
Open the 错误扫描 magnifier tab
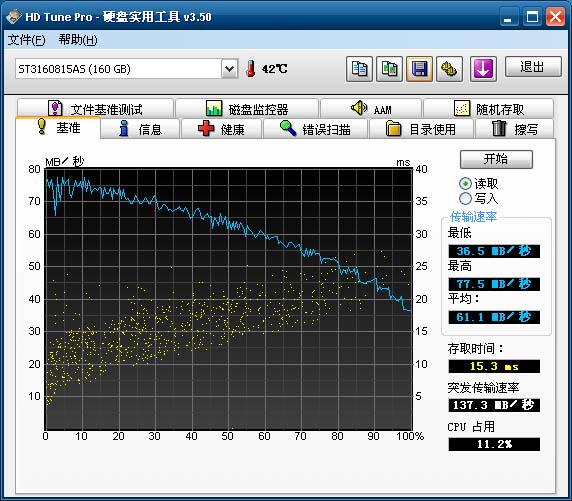pos(315,129)
